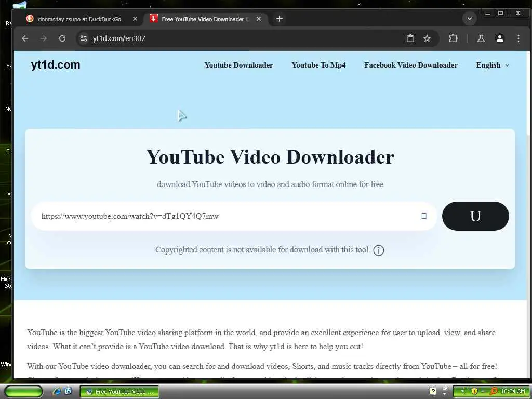Click the green Start button
Viewport: 532px width, 399px height.
click(24, 392)
